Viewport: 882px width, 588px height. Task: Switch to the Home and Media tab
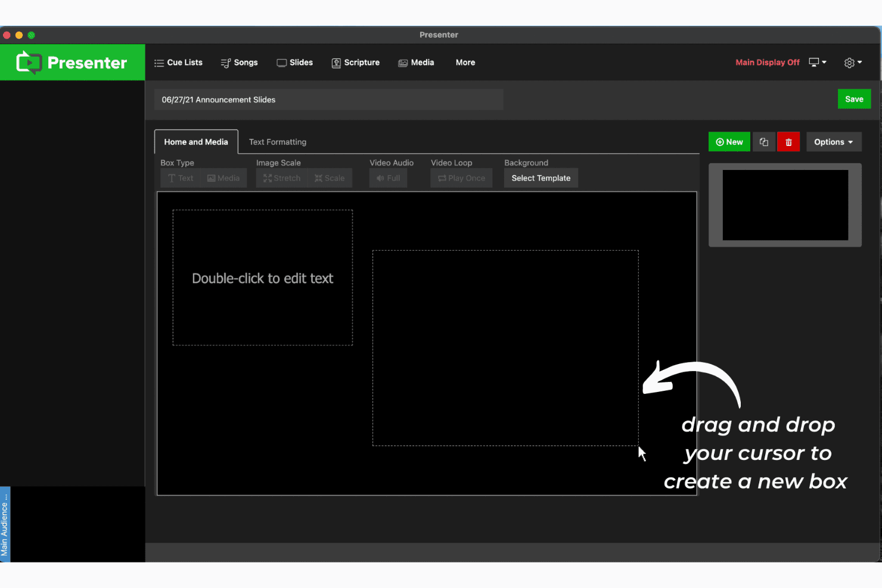196,142
